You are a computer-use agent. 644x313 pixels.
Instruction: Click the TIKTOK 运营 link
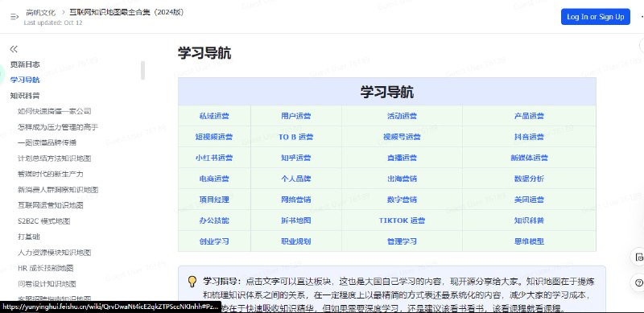click(402, 220)
